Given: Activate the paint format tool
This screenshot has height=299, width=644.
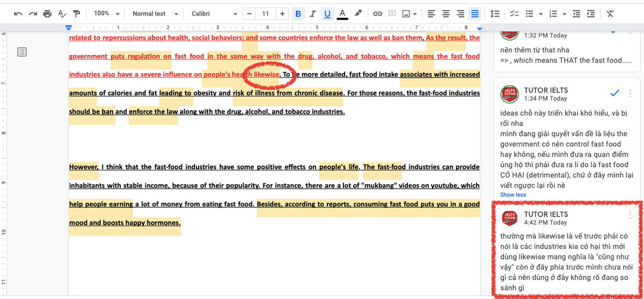Looking at the screenshot, I should (x=76, y=13).
